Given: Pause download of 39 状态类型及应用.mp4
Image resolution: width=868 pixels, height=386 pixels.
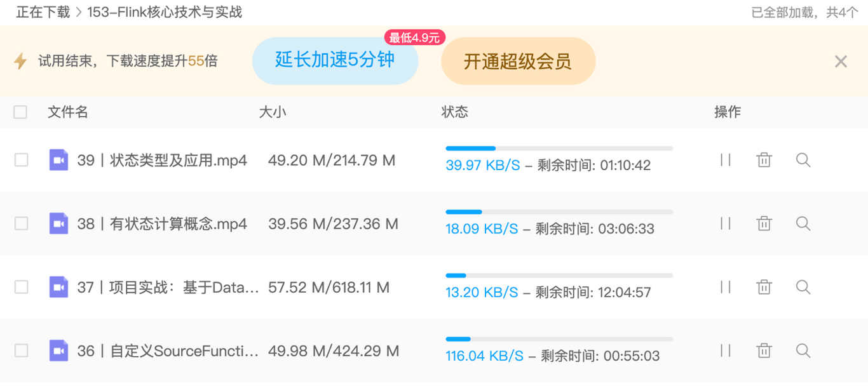Looking at the screenshot, I should (x=726, y=160).
